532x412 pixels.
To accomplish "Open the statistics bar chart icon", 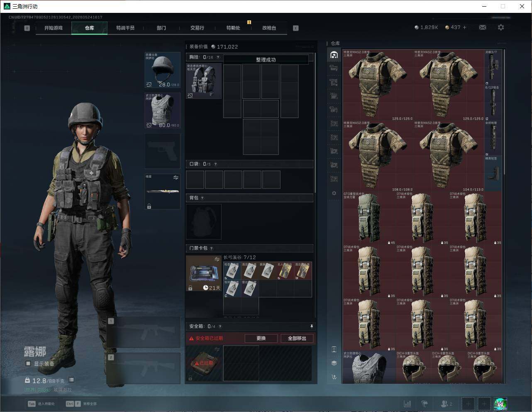I will pos(408,404).
